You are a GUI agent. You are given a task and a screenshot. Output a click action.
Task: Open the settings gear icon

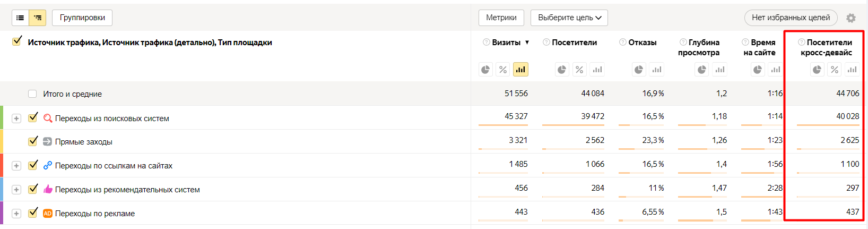tap(851, 18)
